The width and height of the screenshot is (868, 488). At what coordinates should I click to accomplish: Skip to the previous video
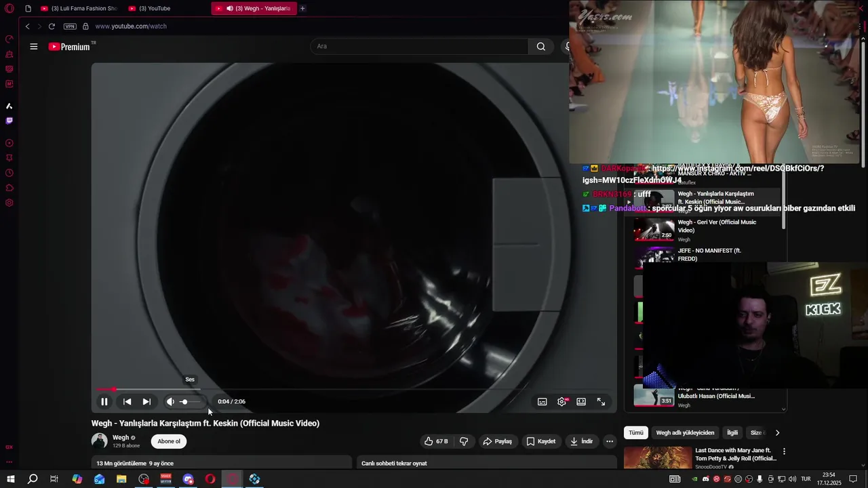tap(127, 402)
